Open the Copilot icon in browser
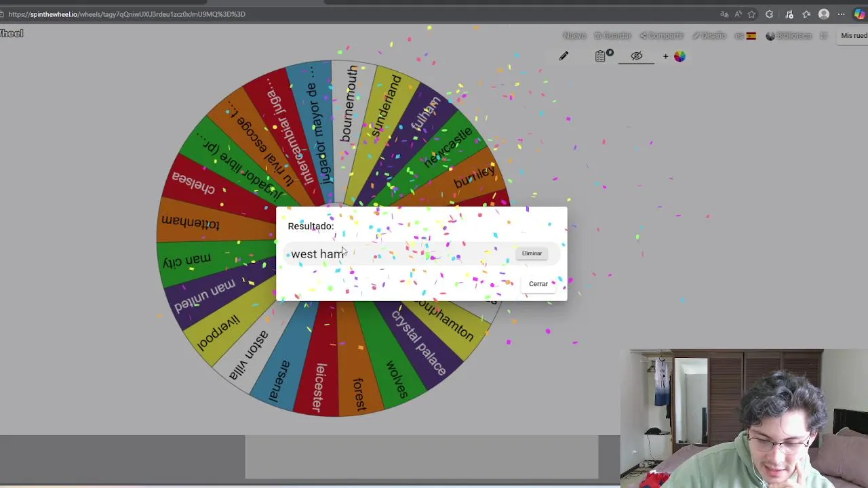Screen dimensions: 868x488 859,14
